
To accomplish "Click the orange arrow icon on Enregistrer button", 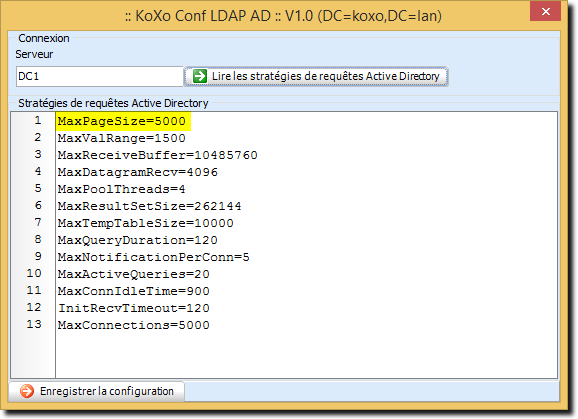I will [27, 391].
